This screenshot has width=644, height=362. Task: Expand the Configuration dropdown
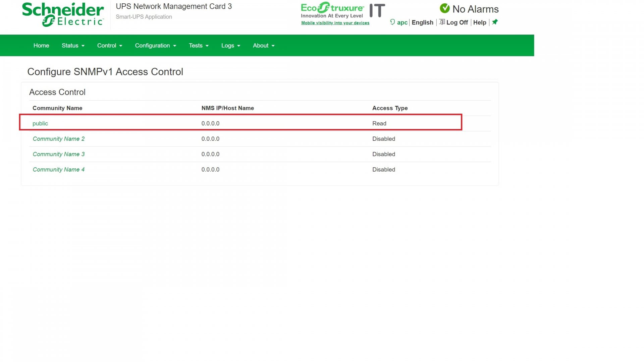pyautogui.click(x=155, y=46)
